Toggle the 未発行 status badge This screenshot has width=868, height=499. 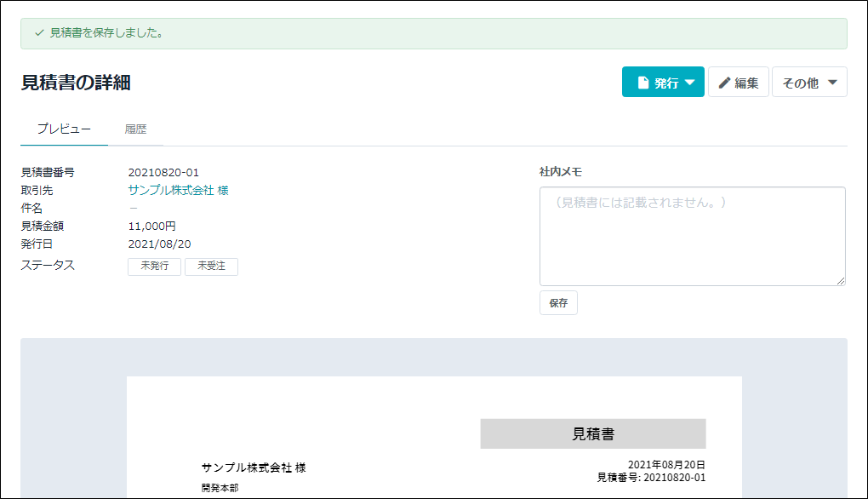[154, 267]
